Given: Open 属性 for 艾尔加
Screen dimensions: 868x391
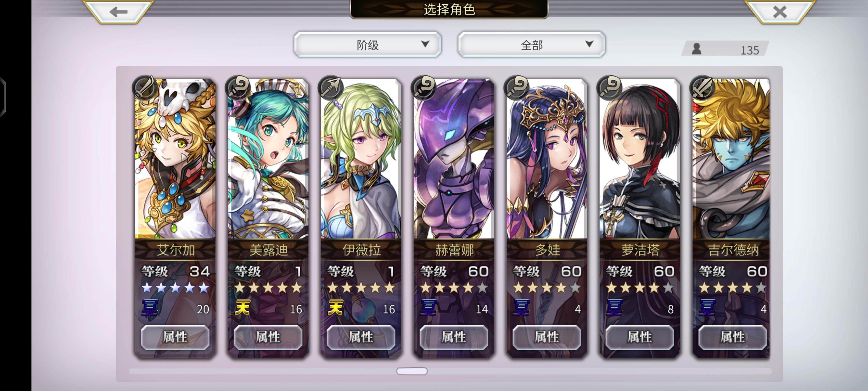Looking at the screenshot, I should coord(175,337).
